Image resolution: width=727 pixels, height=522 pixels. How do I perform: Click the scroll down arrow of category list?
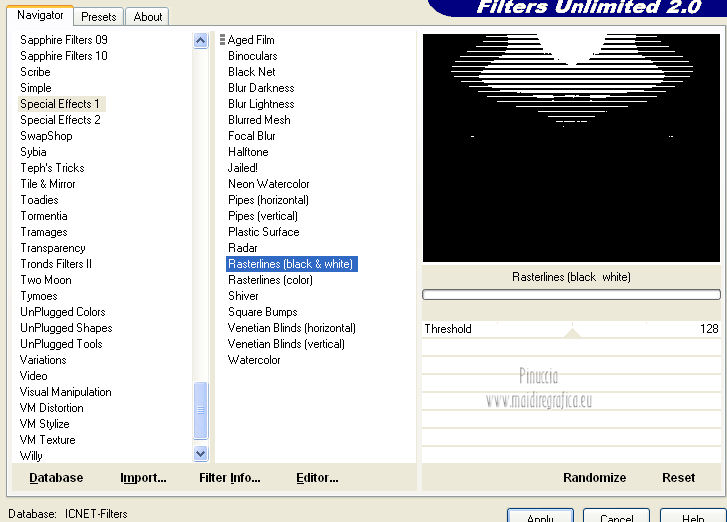point(200,453)
